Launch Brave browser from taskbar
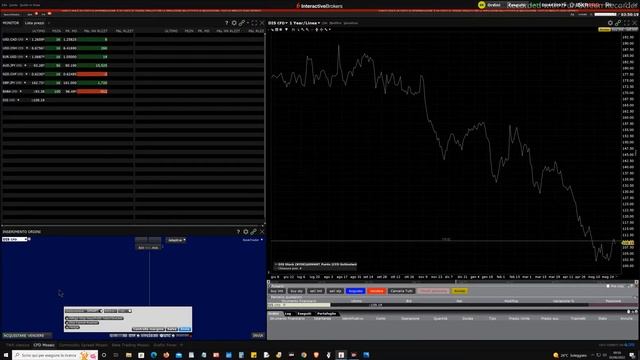This screenshot has height=360, width=640. 316,355
